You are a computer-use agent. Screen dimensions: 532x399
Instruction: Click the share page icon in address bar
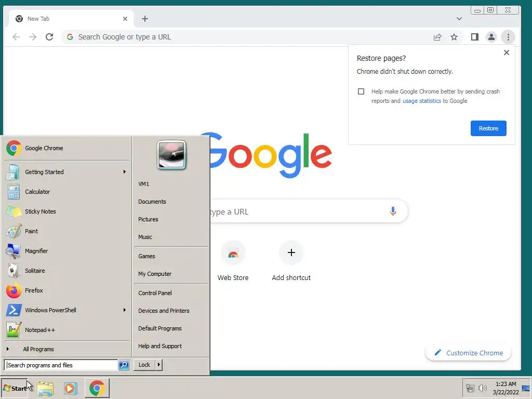(x=437, y=37)
